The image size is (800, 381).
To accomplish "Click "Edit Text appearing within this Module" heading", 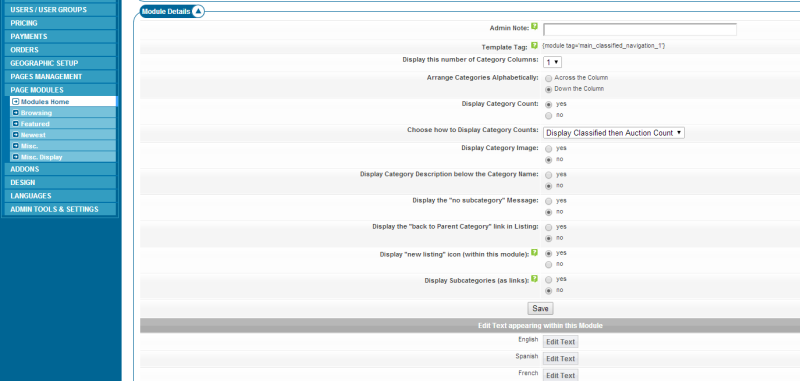I will point(540,325).
